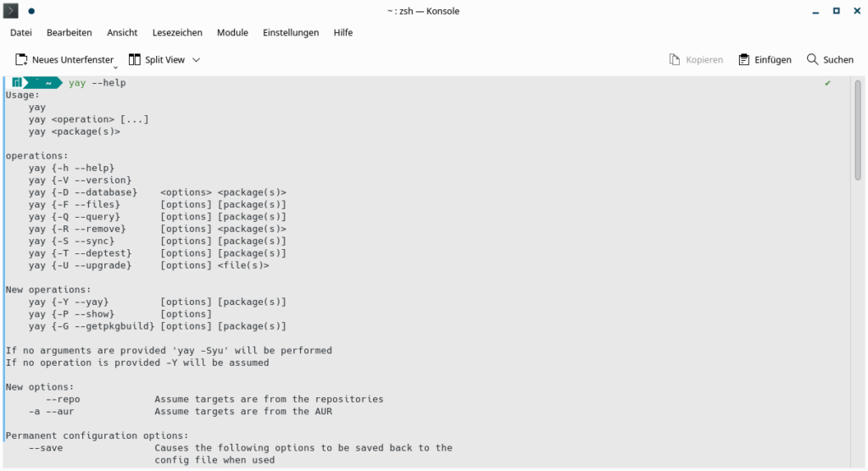Click the New Tab page icon
The height and width of the screenshot is (471, 868).
coord(21,60)
